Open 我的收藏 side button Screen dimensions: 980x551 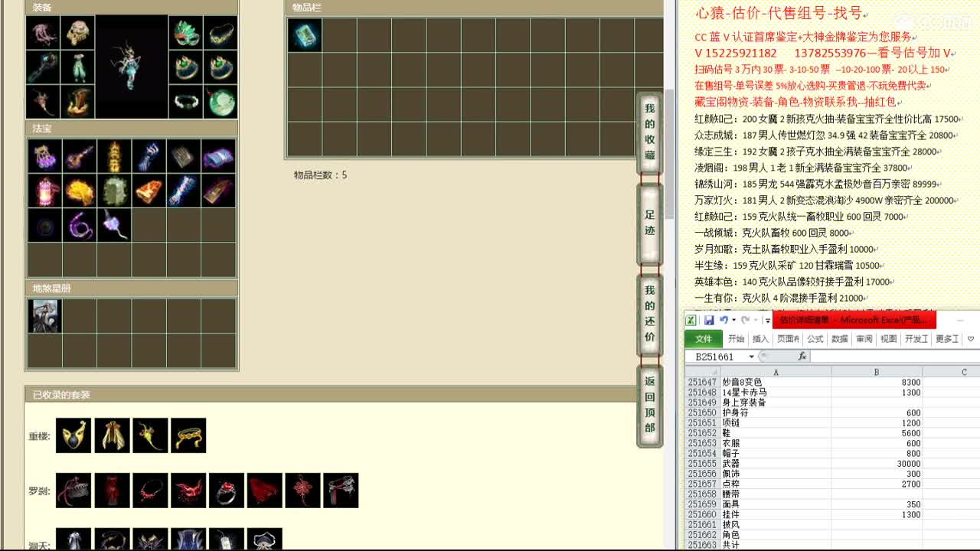pyautogui.click(x=649, y=132)
